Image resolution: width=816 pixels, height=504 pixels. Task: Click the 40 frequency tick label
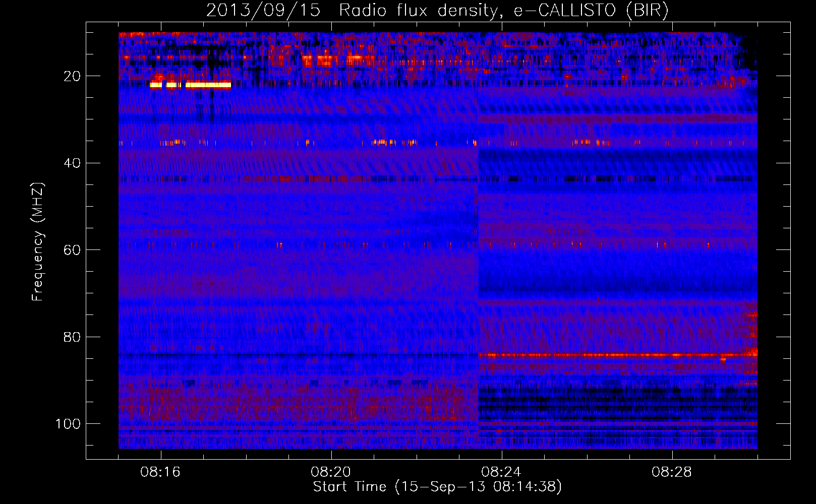click(x=73, y=163)
